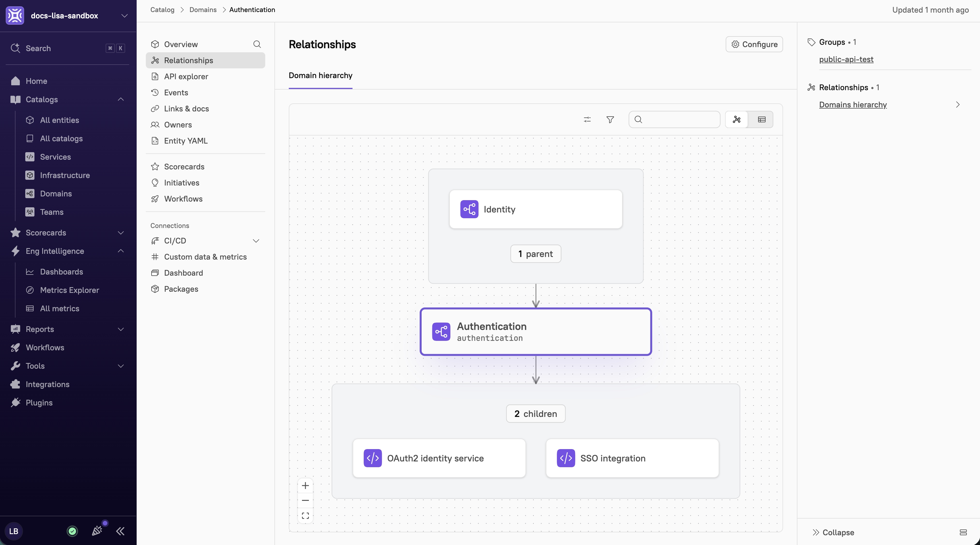The image size is (980, 545).
Task: Expand the Scorecards sidebar section chevron
Action: [121, 233]
